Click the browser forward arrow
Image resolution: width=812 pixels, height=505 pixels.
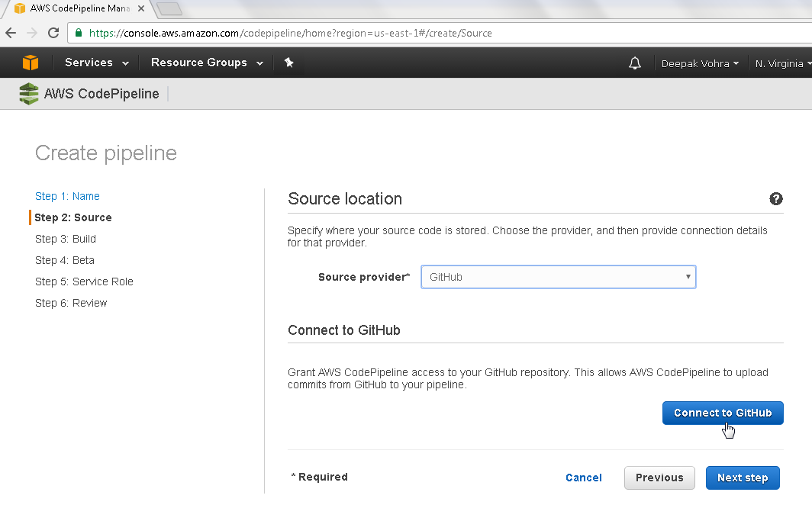click(x=32, y=33)
